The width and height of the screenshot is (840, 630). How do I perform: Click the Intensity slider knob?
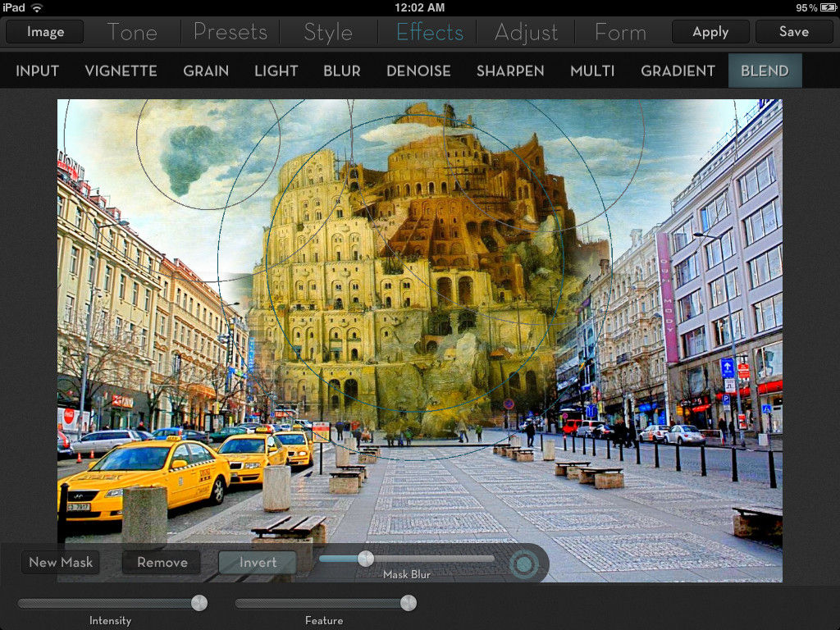[x=199, y=603]
